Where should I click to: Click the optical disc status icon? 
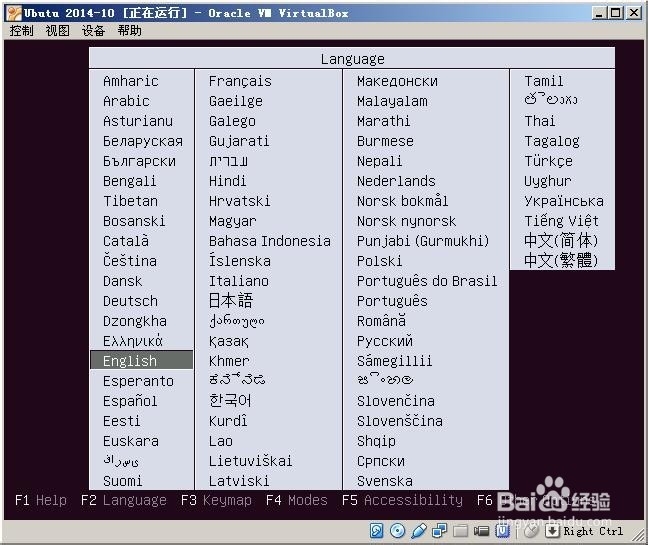pos(398,531)
